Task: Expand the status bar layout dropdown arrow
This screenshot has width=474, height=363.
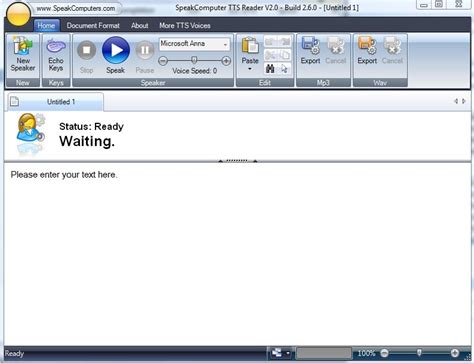Action: point(288,353)
